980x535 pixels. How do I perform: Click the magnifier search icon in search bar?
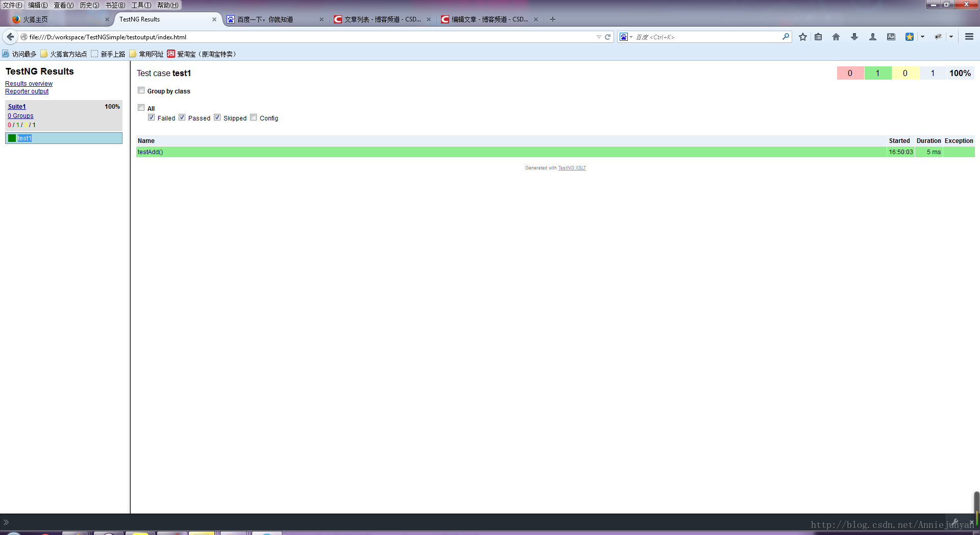point(786,37)
